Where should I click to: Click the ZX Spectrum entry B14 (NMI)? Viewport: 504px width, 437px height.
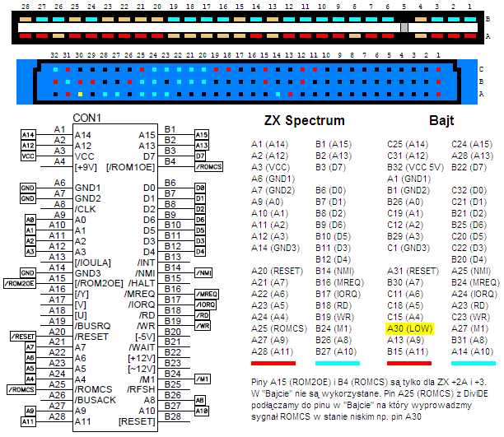pyautogui.click(x=334, y=272)
